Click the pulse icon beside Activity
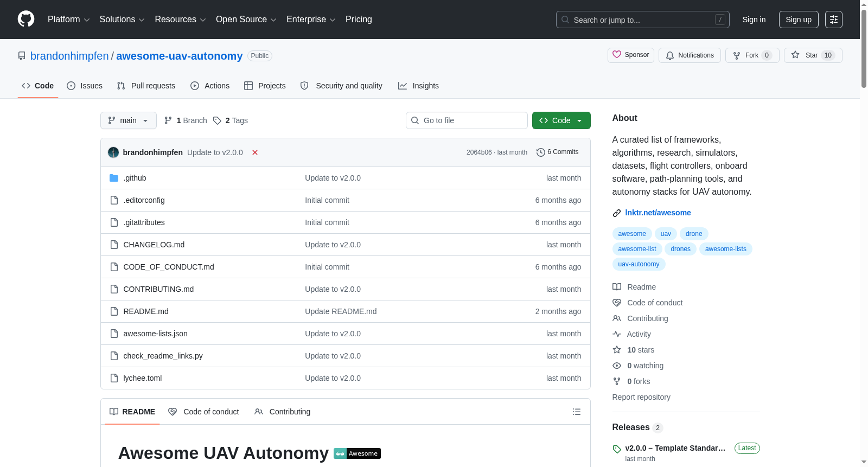The width and height of the screenshot is (868, 467). [617, 334]
